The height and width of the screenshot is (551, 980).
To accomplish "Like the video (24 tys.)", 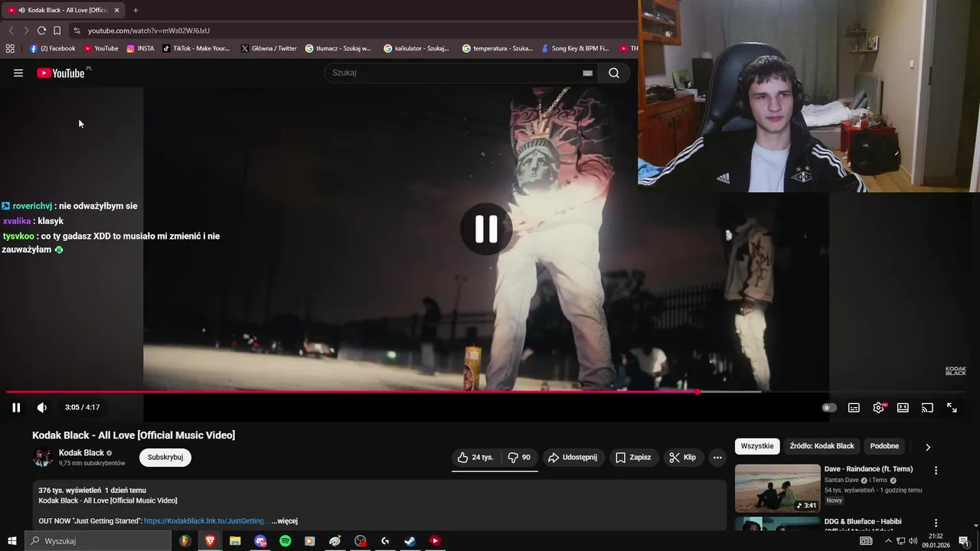I will [x=475, y=458].
